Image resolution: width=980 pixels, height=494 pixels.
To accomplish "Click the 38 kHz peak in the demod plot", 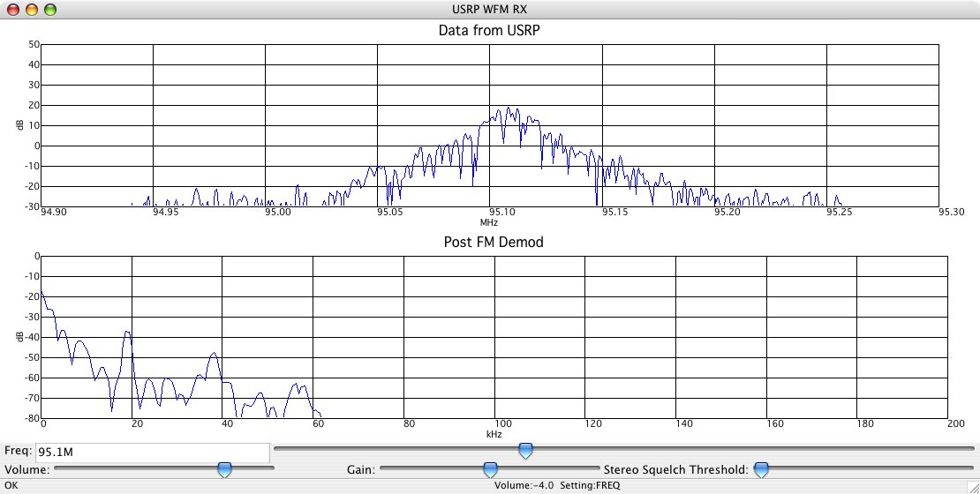I will [214, 355].
